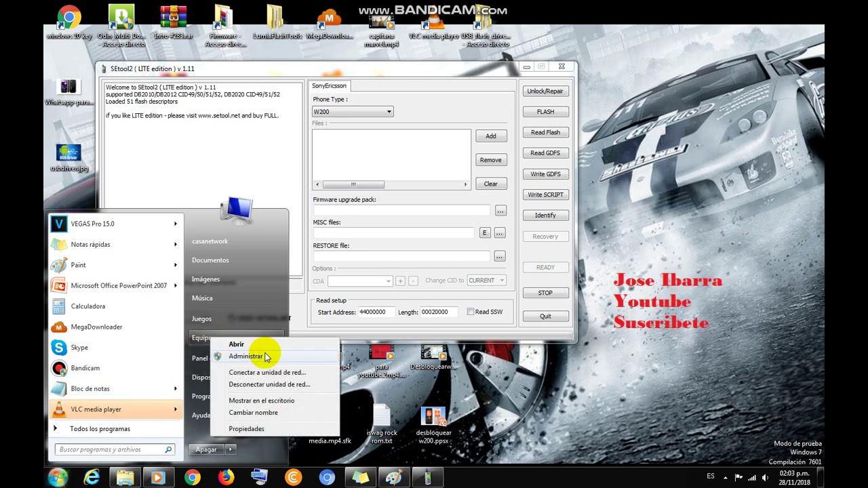This screenshot has width=868, height=488.
Task: Click Apagar shutdown button
Action: click(x=206, y=449)
